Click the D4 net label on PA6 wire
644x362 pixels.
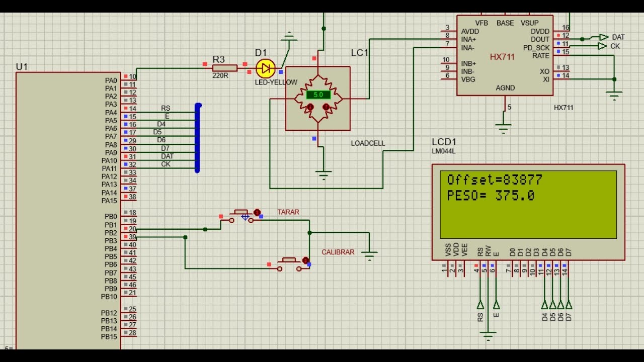pos(161,124)
